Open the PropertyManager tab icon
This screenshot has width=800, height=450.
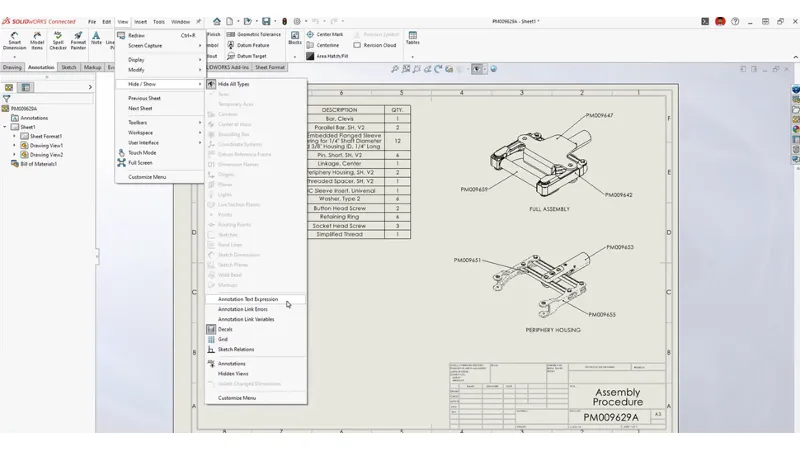click(26, 87)
